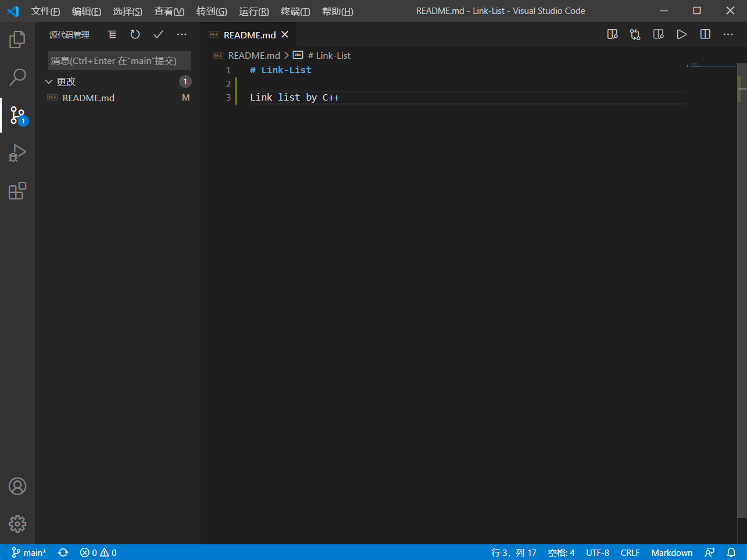Click dimmed preview icon left of Run
747x560 pixels.
point(659,35)
